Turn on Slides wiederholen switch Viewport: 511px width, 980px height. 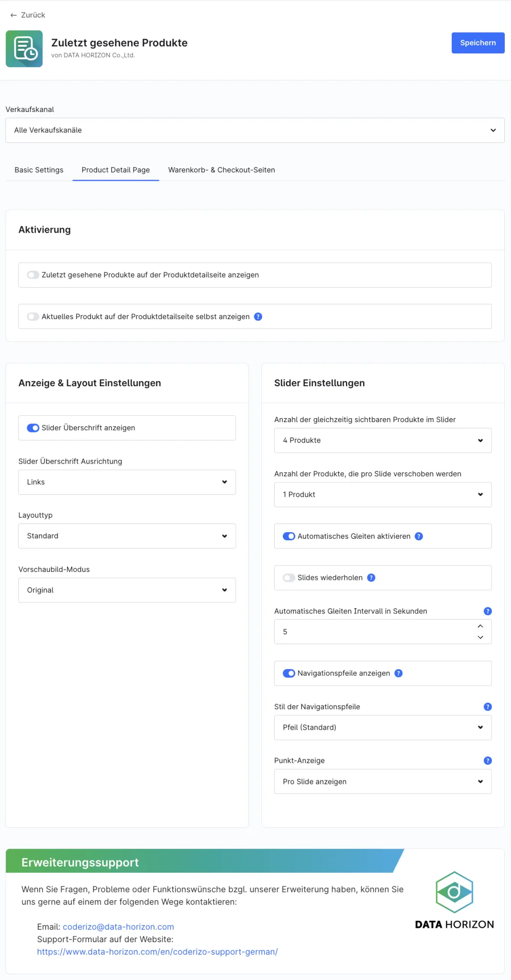tap(289, 578)
